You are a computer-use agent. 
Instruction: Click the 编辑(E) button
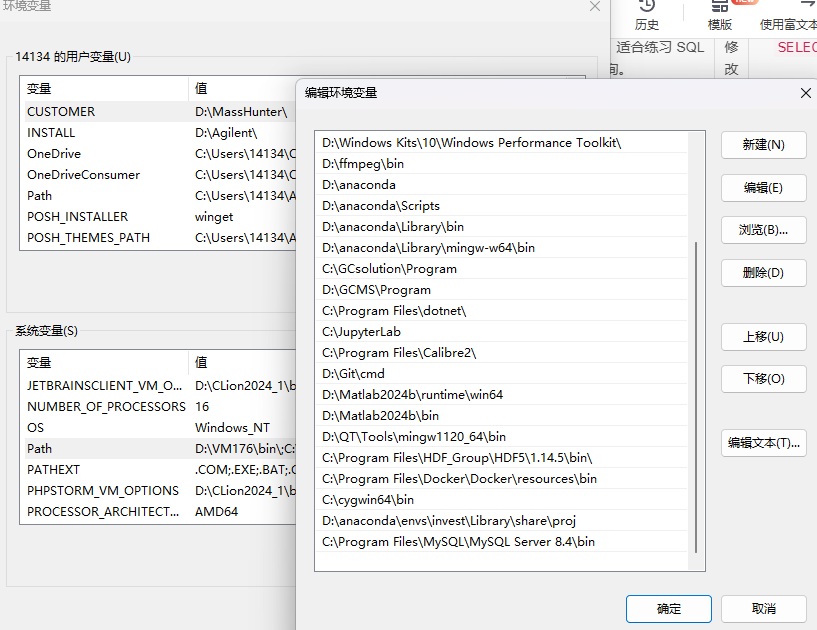coord(763,188)
